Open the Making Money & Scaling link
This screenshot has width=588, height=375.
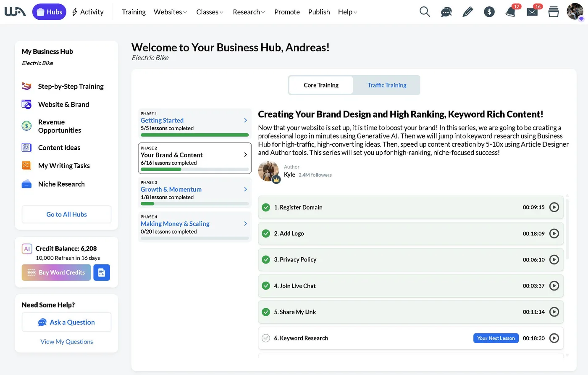pos(175,224)
